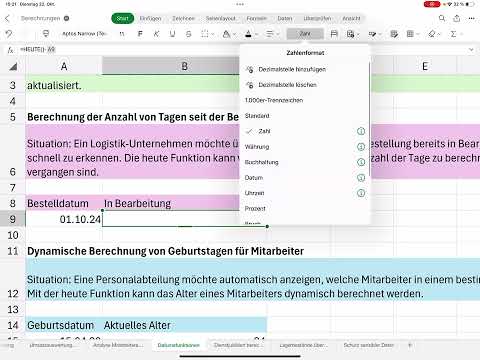Open info options for Zahl
Image resolution: width=480 pixels, height=360 pixels.
coord(361,131)
